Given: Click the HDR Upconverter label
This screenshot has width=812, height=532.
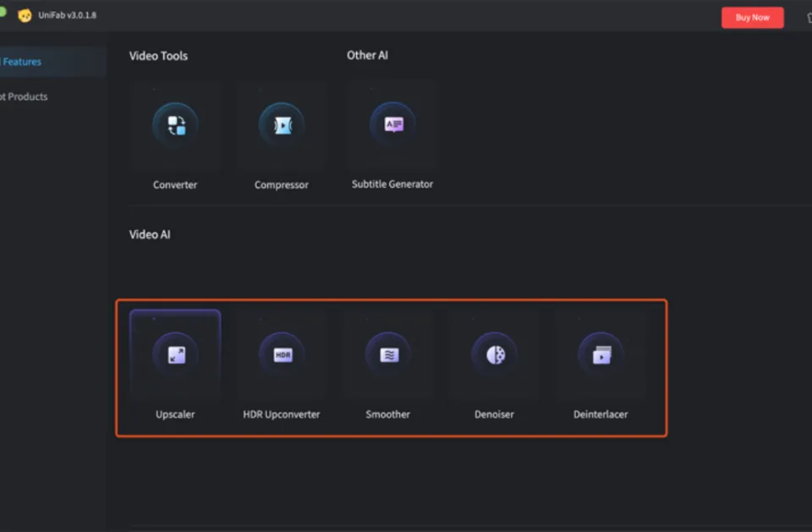Looking at the screenshot, I should click(281, 414).
